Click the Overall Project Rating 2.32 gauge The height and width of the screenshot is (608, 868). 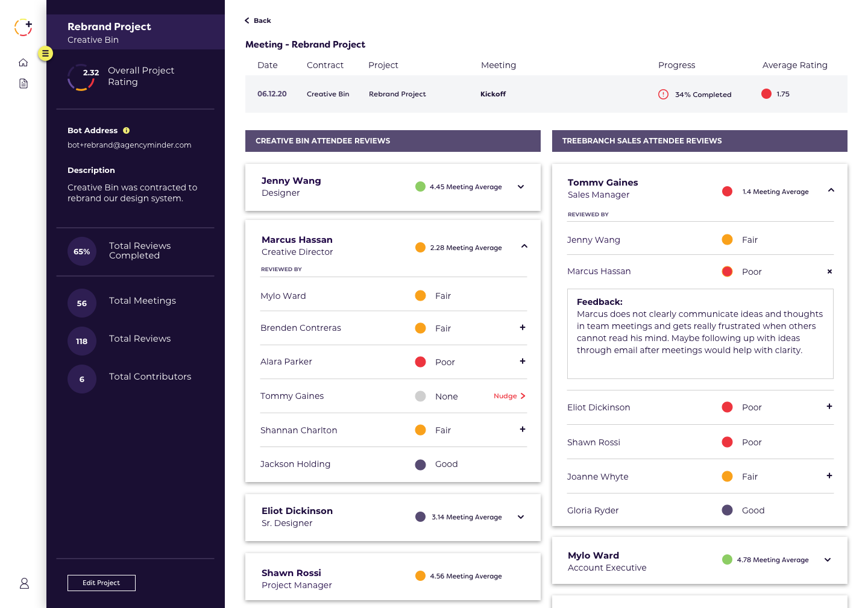81,77
